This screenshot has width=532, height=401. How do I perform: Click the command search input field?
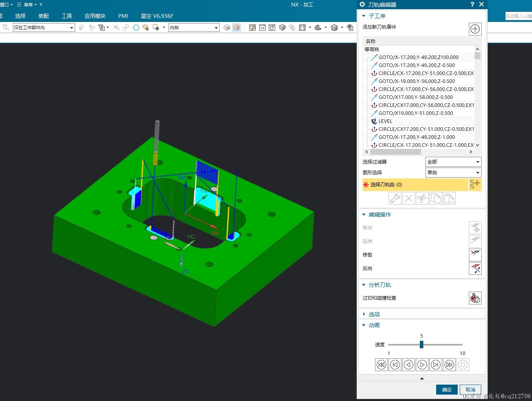(518, 16)
